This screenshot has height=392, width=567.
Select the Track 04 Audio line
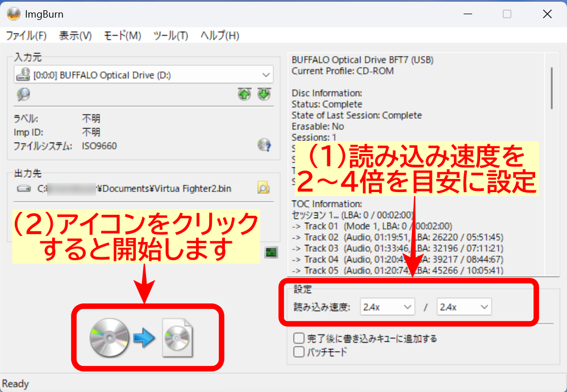point(397,259)
